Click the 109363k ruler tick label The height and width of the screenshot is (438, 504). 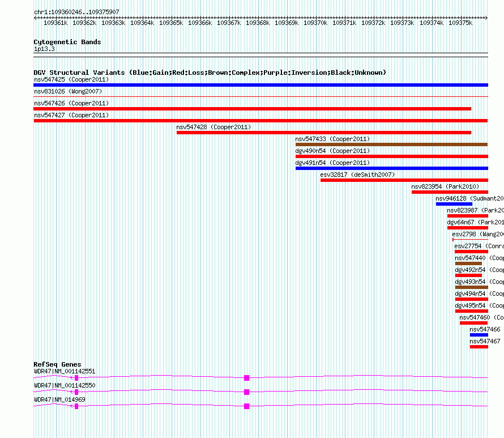coord(113,23)
